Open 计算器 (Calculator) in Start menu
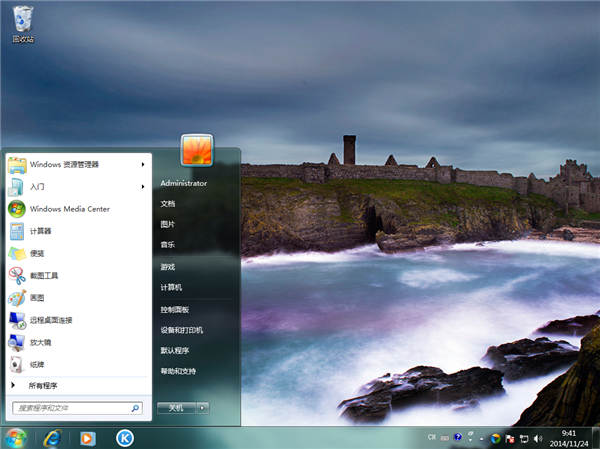 click(x=40, y=231)
